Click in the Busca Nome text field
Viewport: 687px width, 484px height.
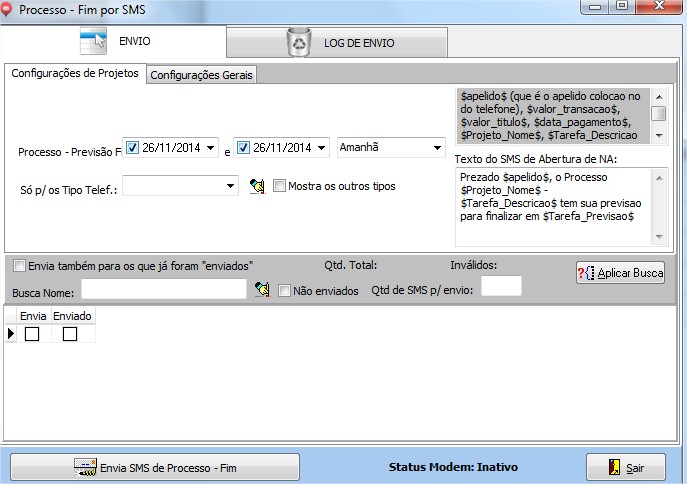pyautogui.click(x=164, y=290)
